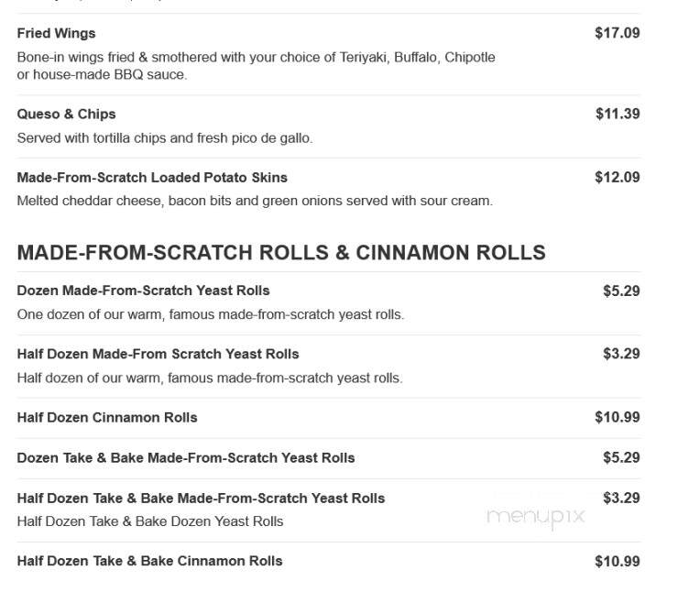Click the Bone-in wings description text

(256, 66)
